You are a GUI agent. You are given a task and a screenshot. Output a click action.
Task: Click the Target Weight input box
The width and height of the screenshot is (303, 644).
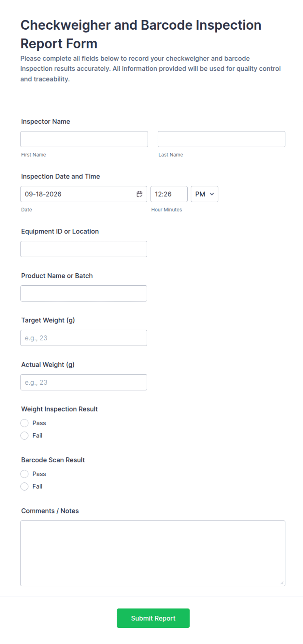[84, 338]
